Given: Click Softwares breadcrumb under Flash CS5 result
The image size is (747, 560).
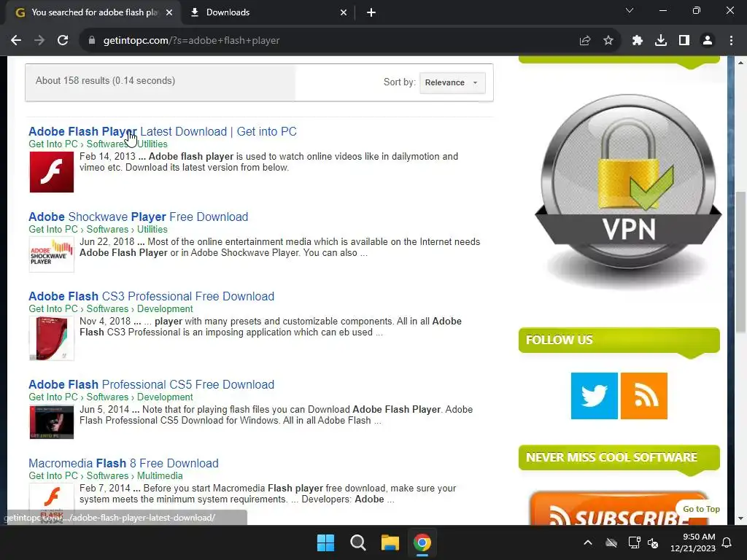Looking at the screenshot, I should point(107,397).
